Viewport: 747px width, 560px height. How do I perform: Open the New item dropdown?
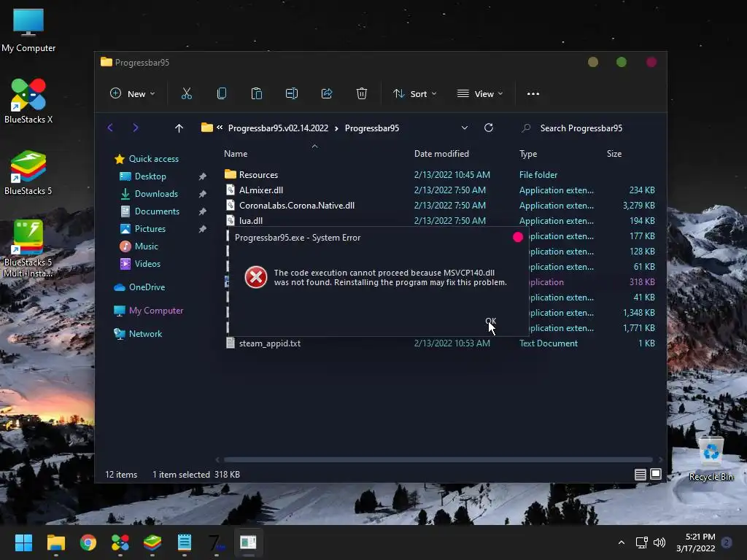132,94
